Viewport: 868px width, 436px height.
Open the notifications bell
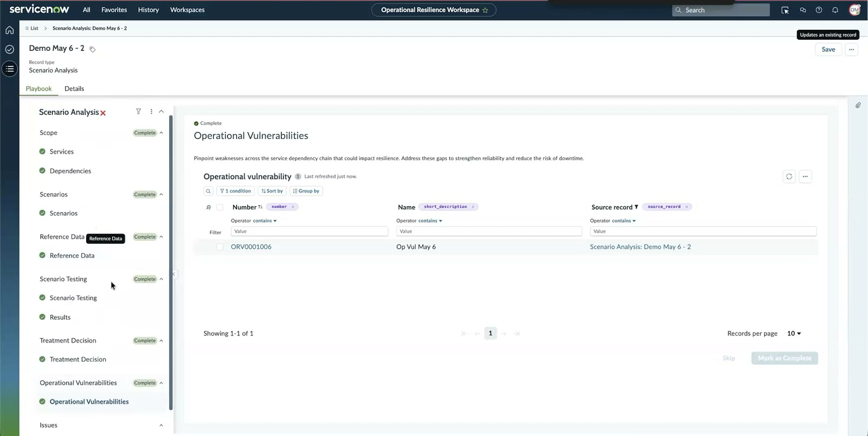835,10
